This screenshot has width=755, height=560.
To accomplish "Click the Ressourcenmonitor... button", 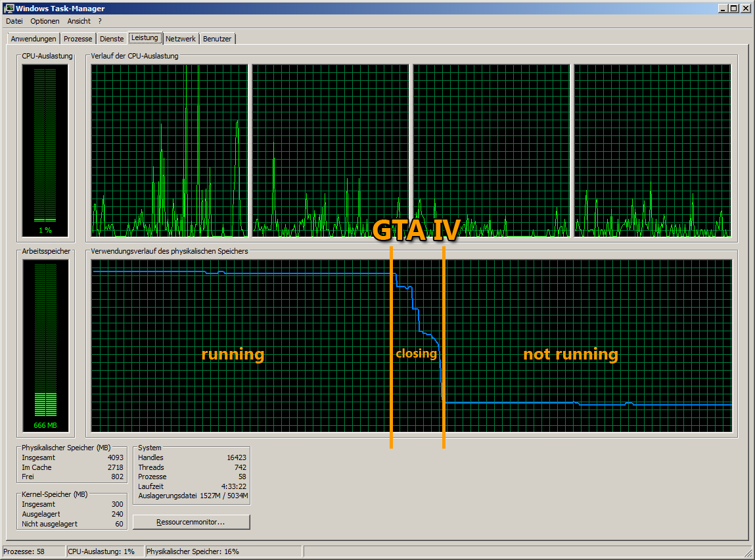I will click(x=191, y=522).
